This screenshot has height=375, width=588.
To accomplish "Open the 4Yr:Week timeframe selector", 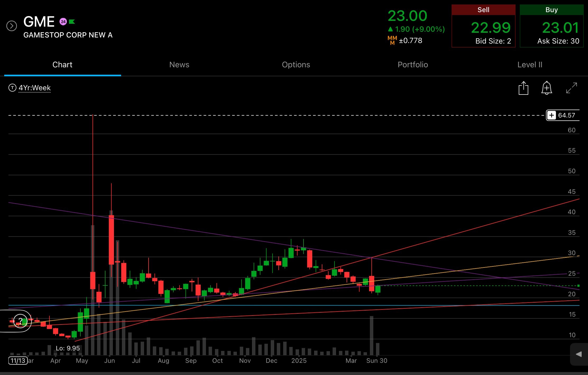I will click(34, 88).
